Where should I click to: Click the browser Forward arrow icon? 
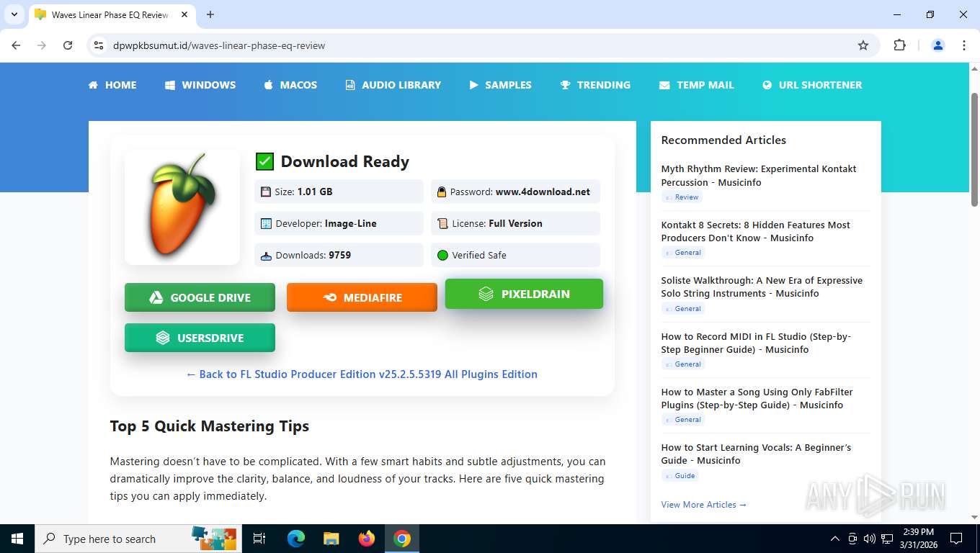point(42,45)
